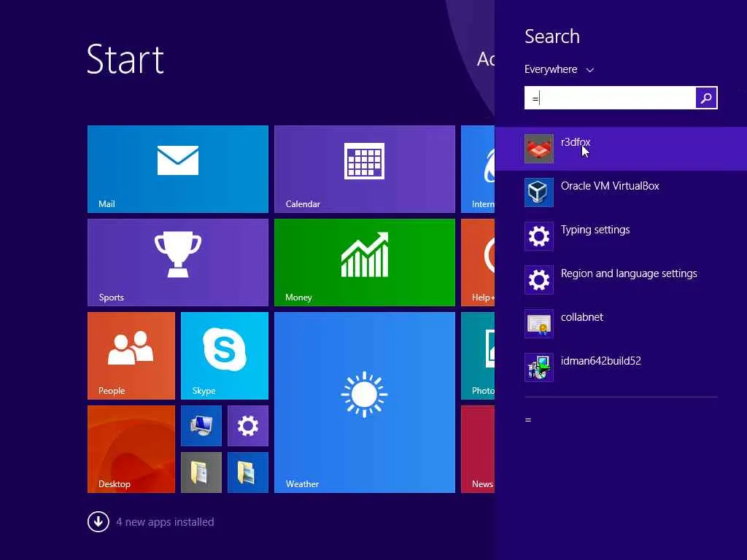Click the 4 new apps installed text
747x560 pixels.
165,522
